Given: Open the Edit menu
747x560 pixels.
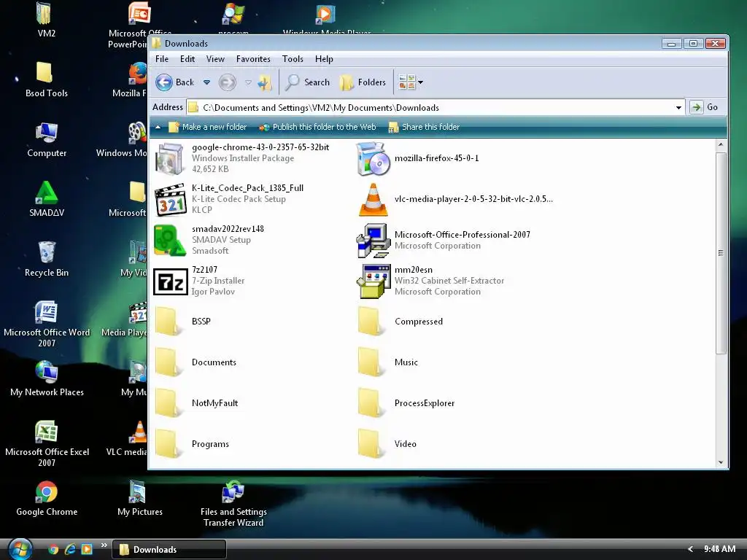Looking at the screenshot, I should click(187, 59).
